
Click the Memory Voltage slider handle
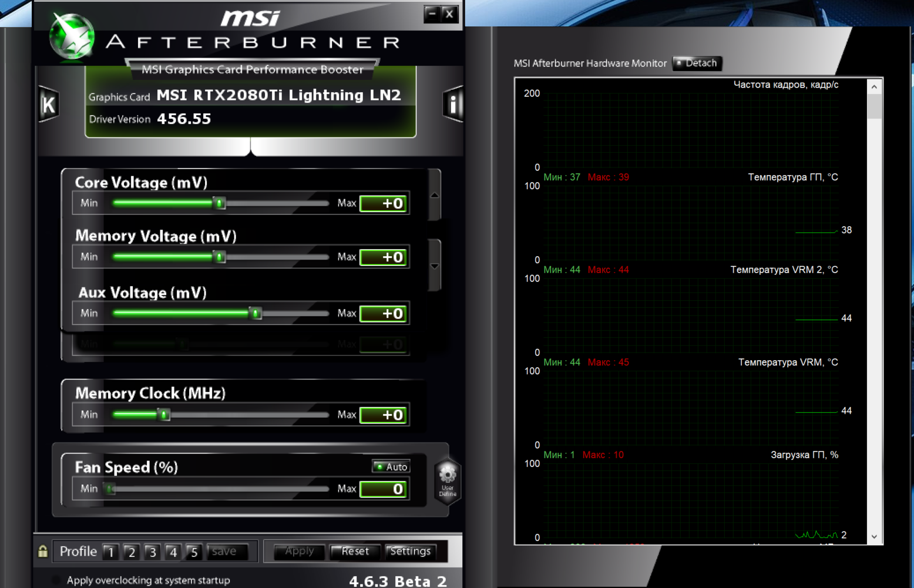pyautogui.click(x=220, y=257)
